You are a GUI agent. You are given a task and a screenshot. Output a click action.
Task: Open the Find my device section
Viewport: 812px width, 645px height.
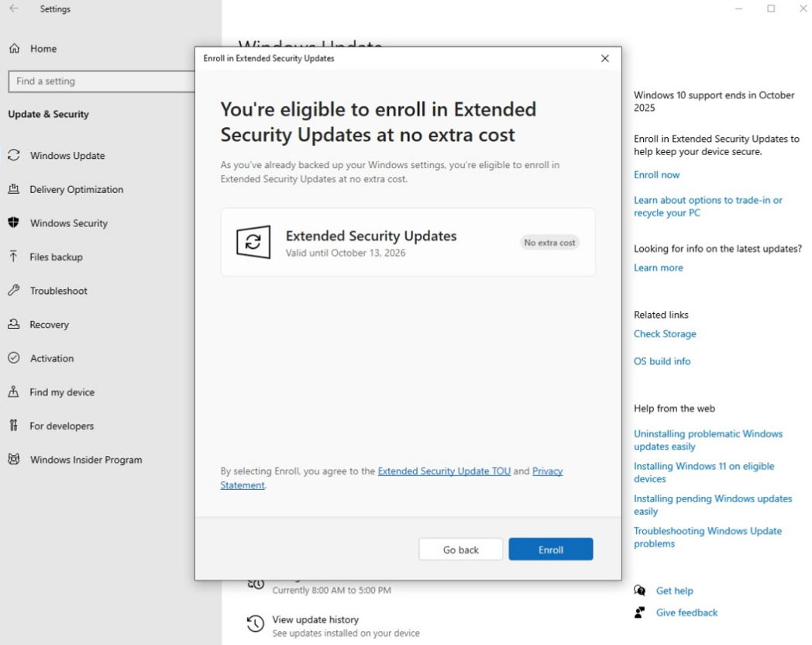pyautogui.click(x=61, y=392)
